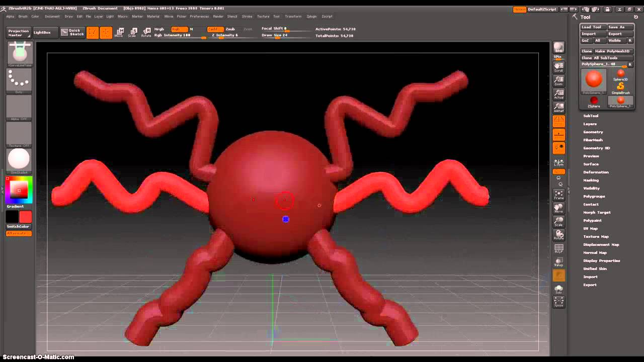Expand the Polygroups section
This screenshot has width=644, height=362.
[x=594, y=196]
